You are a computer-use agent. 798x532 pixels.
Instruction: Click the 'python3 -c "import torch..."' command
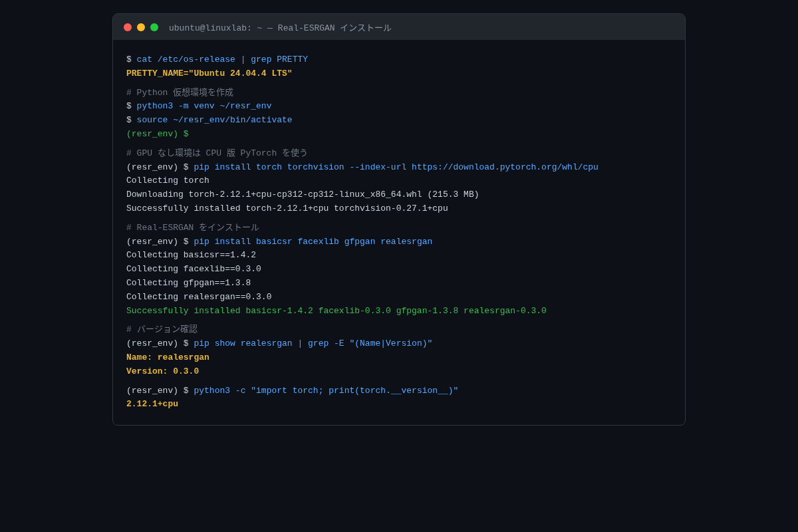326,391
